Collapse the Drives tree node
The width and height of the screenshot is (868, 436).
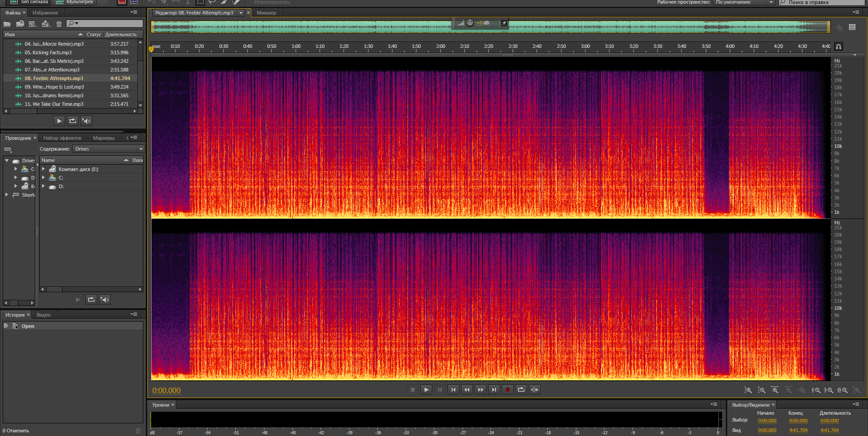7,161
